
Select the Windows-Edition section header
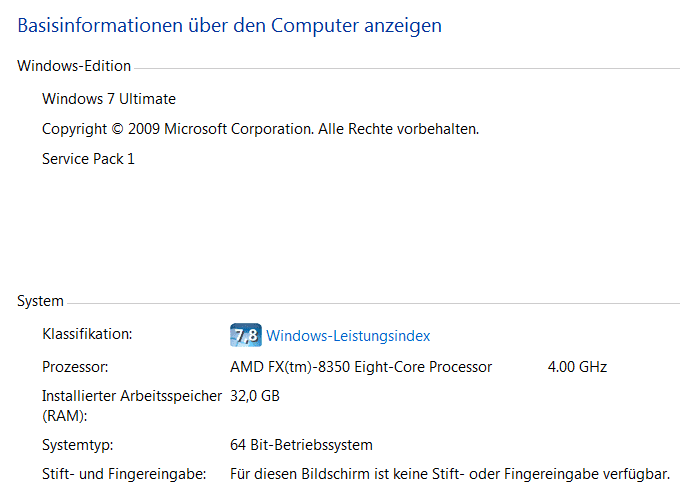pos(74,66)
